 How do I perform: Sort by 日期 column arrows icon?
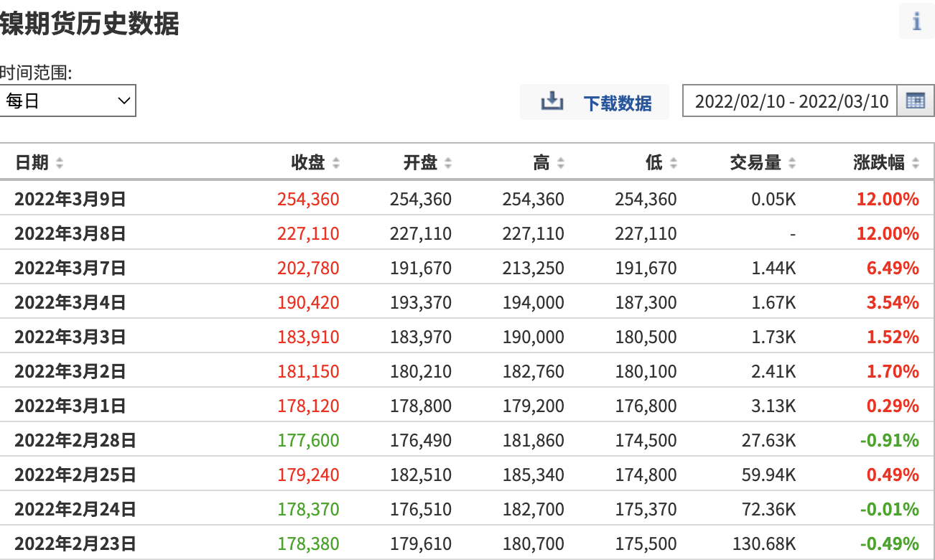coord(60,164)
